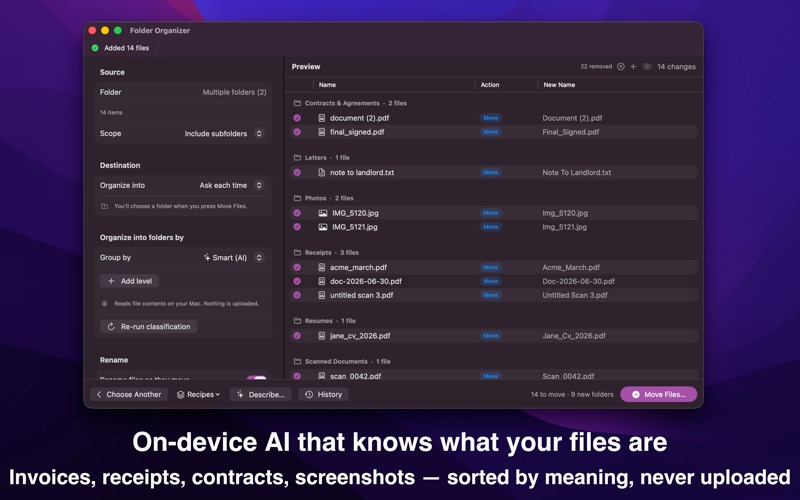Uncheck the note to landlord.txt row checkmark
800x500 pixels.
point(297,172)
